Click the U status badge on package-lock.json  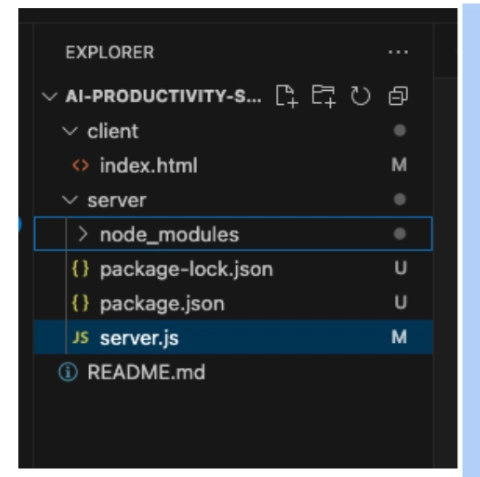pos(400,268)
